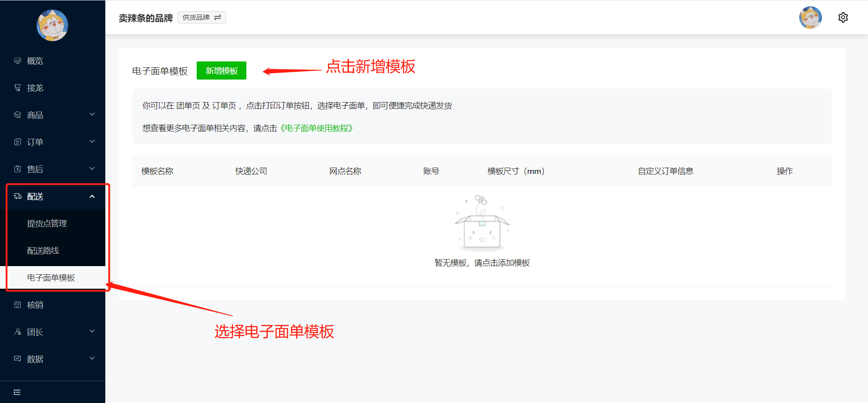Open the 《电子面单使用教程》 link

click(x=316, y=128)
